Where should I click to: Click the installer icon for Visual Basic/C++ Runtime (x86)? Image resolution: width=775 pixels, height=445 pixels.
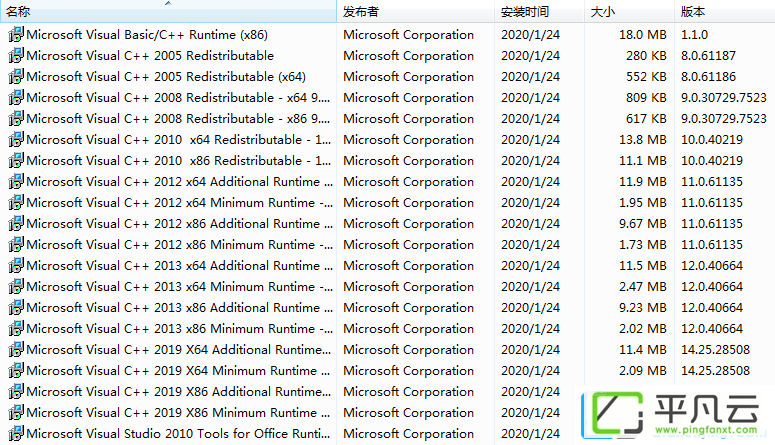pyautogui.click(x=16, y=35)
